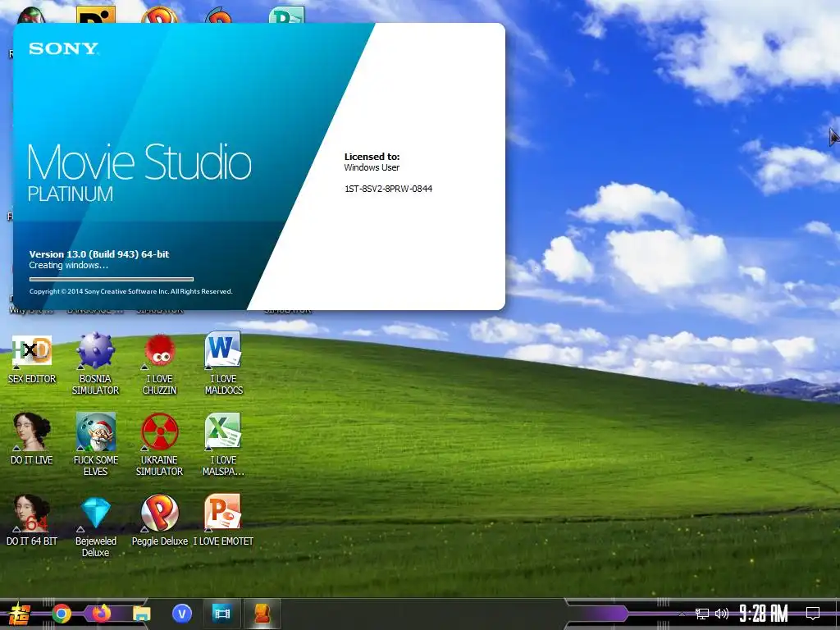Screen dimensions: 840x630
Task: Open the notification center tray icon
Action: click(x=813, y=613)
